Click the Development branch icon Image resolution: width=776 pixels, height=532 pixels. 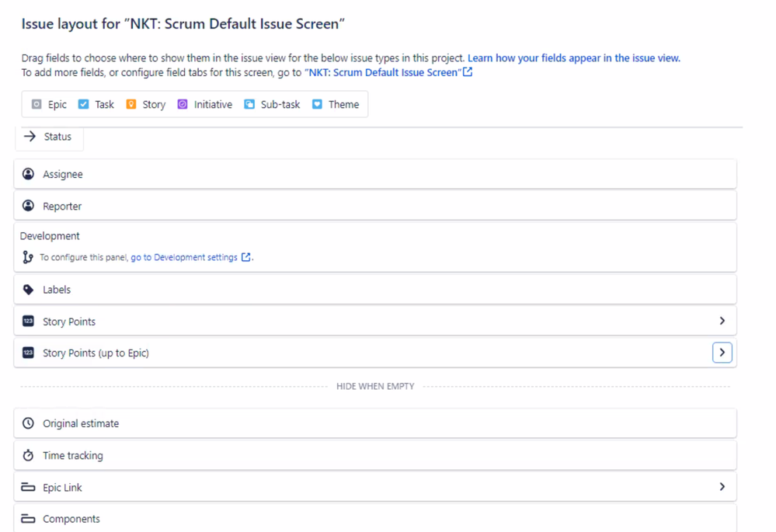pos(28,257)
